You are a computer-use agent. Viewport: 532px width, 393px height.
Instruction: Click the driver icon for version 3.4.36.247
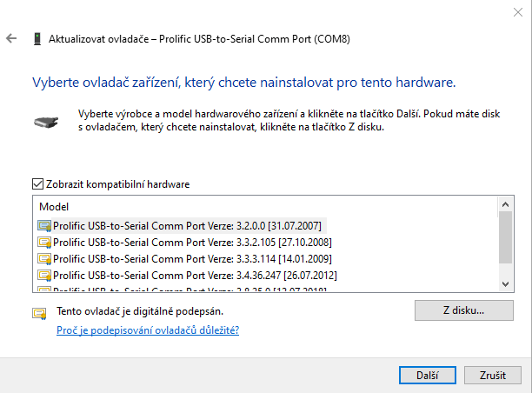(x=44, y=276)
